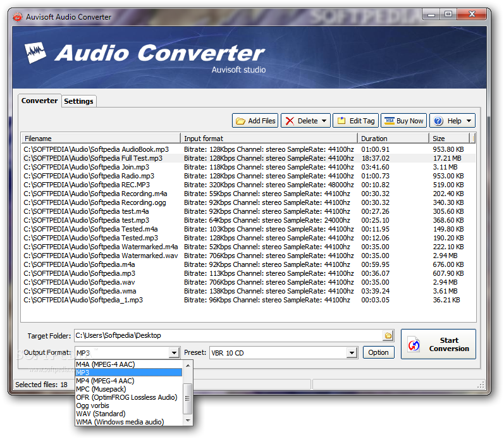Sort by the Size column header
Viewport: 504px width, 439px height.
coord(450,139)
